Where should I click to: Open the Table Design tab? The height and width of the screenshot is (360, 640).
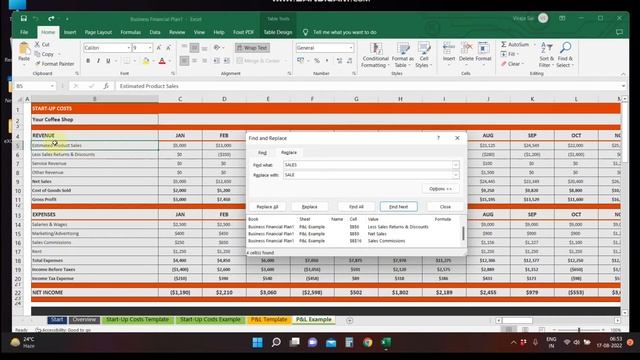(278, 32)
